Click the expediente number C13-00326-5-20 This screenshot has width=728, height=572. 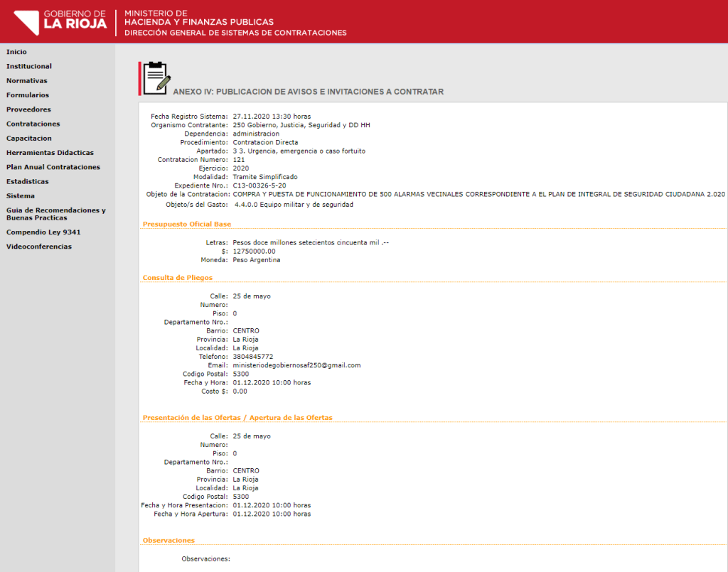click(259, 185)
